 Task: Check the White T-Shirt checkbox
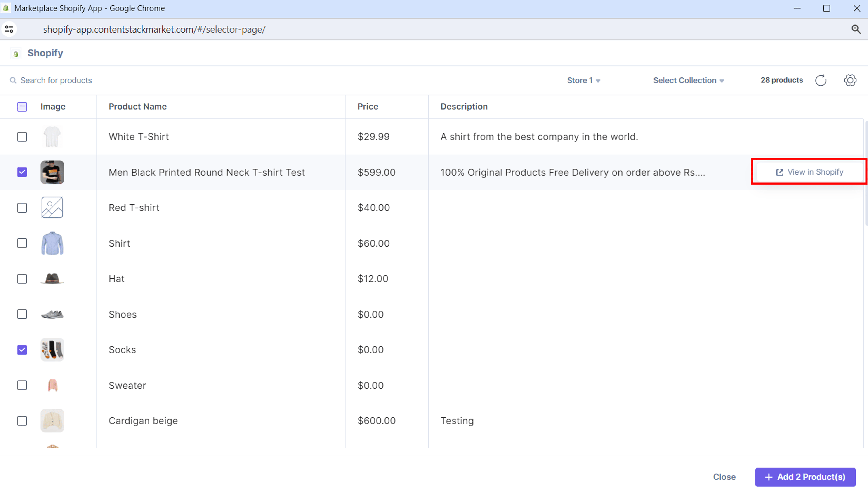[x=22, y=137]
